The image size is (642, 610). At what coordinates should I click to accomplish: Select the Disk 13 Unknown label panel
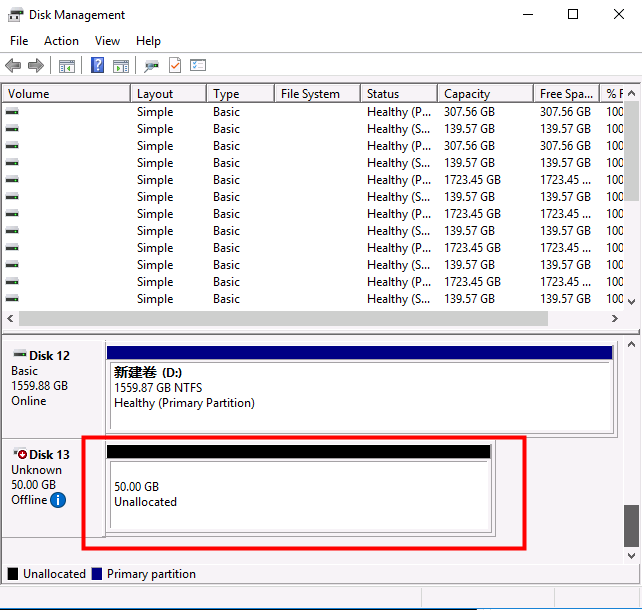point(54,488)
